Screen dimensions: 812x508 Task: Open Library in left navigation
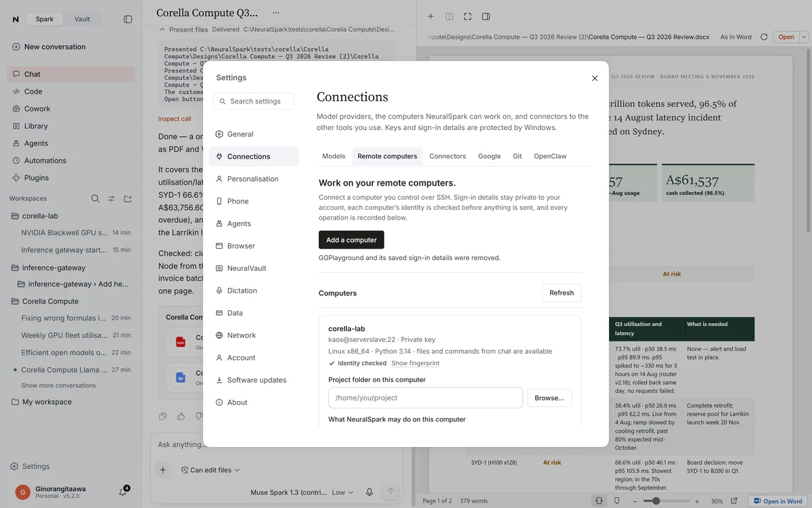pos(71,126)
